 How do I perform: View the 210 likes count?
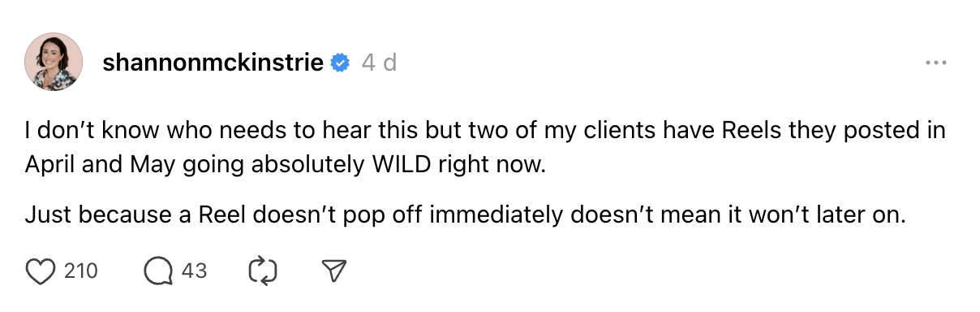(80, 271)
